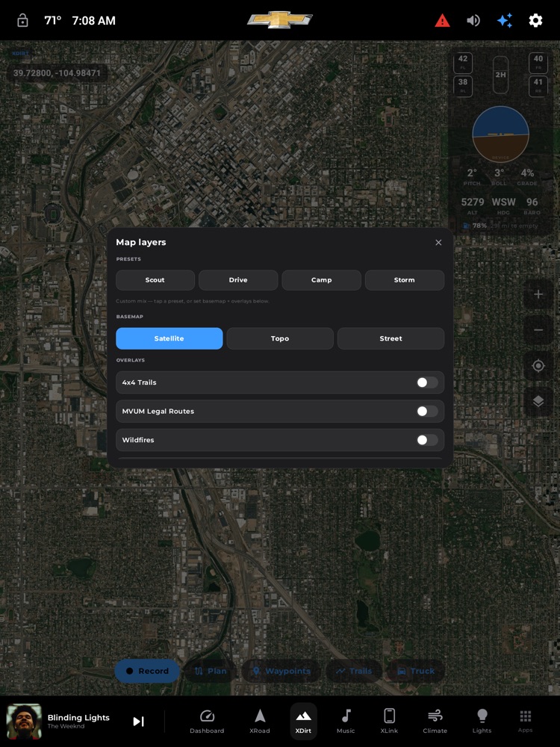The image size is (560, 747).
Task: Select the Scout preset
Action: point(155,280)
